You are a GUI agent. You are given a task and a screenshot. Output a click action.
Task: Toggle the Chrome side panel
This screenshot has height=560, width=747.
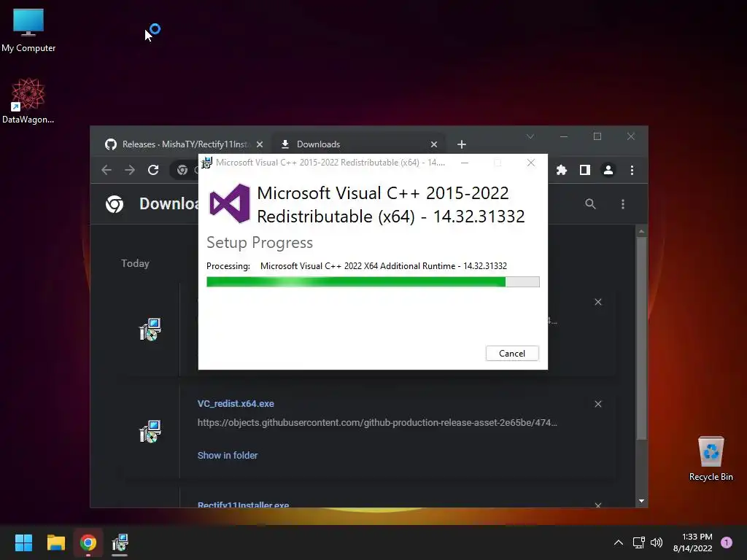tap(585, 170)
